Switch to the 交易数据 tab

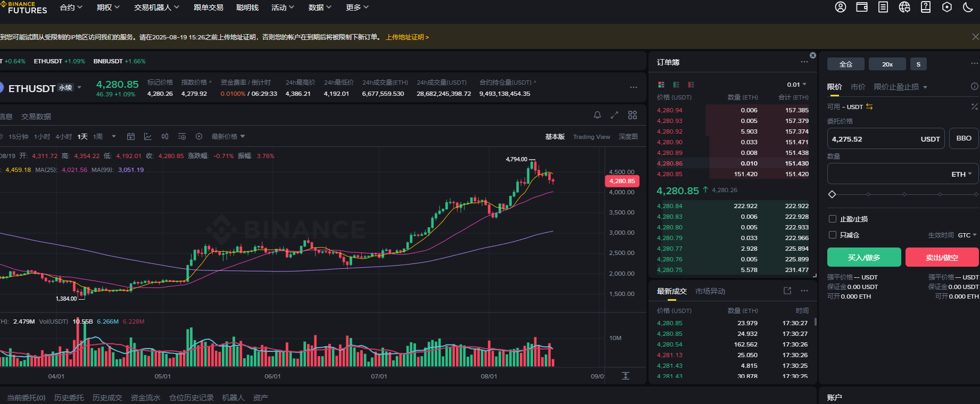36,117
